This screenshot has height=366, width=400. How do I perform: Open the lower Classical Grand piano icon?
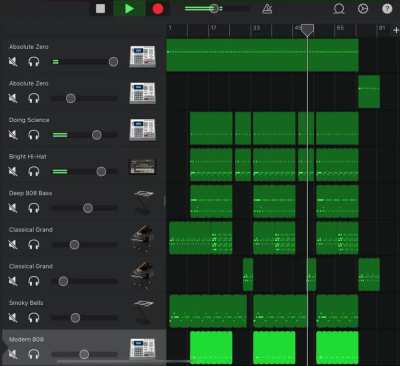pos(142,275)
